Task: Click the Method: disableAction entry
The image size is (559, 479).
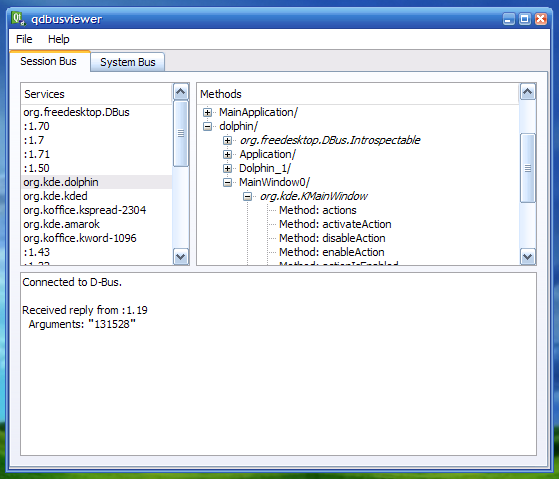Action: pos(332,238)
